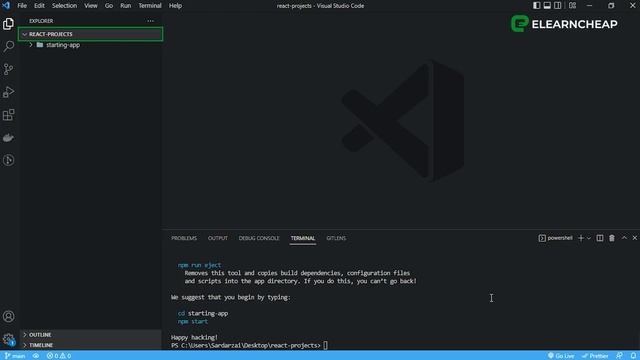Open the Accounts menu icon
The image size is (640, 360).
coord(9,316)
